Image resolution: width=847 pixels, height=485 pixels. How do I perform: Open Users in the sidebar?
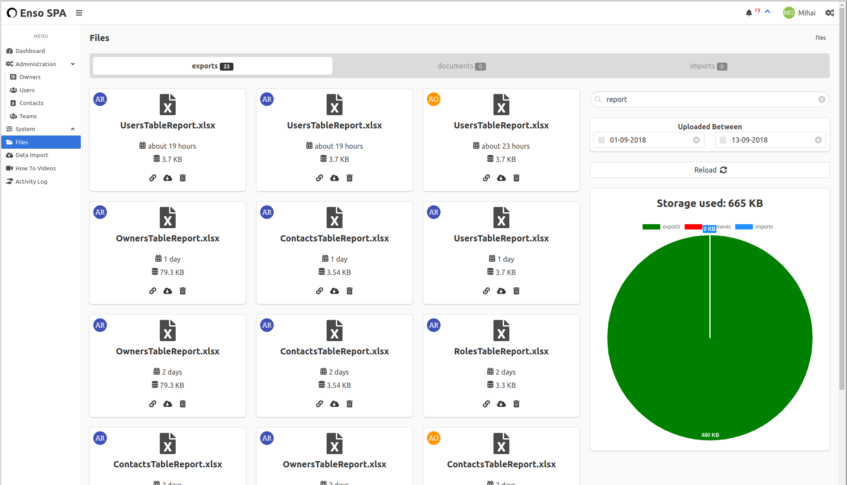(26, 90)
